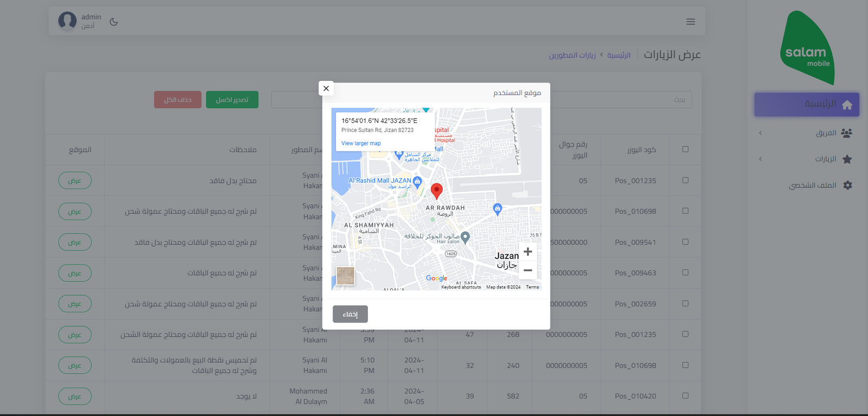Zoom out on the map
Image resolution: width=868 pixels, height=416 pixels.
click(528, 270)
